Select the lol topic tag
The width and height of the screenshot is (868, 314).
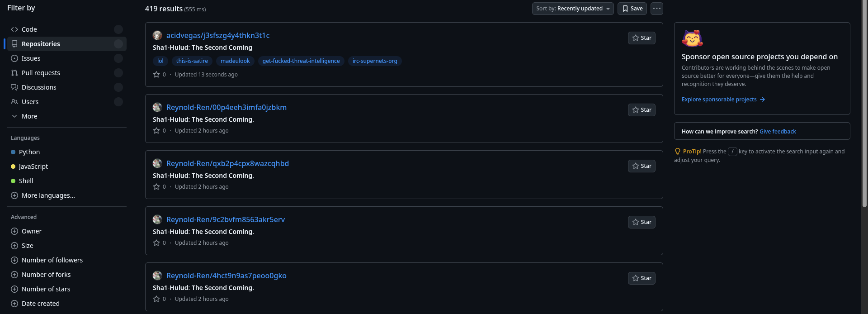[160, 61]
